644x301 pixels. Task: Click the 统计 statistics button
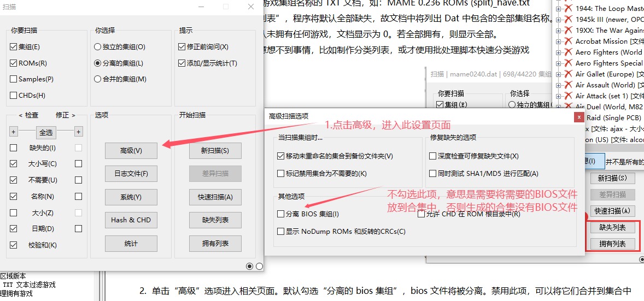pyautogui.click(x=131, y=244)
